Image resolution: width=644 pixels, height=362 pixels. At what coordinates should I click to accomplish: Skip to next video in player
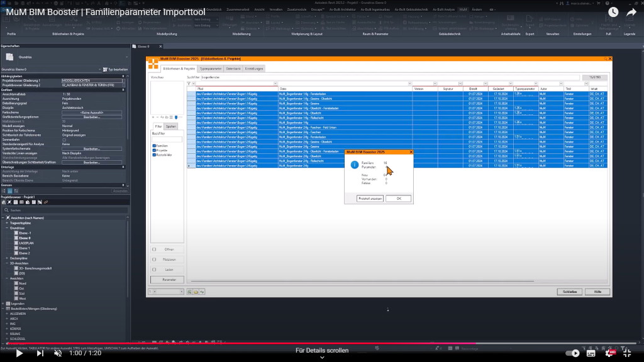(40, 353)
